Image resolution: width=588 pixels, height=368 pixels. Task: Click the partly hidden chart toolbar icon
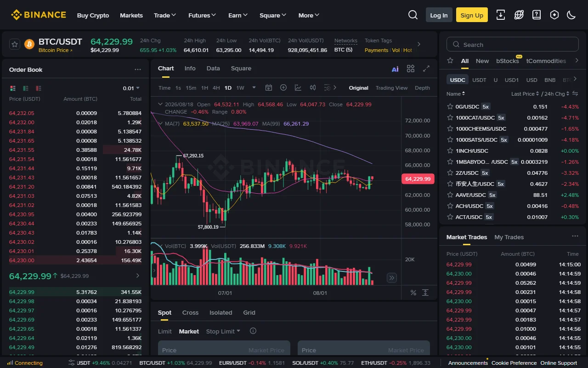[327, 87]
